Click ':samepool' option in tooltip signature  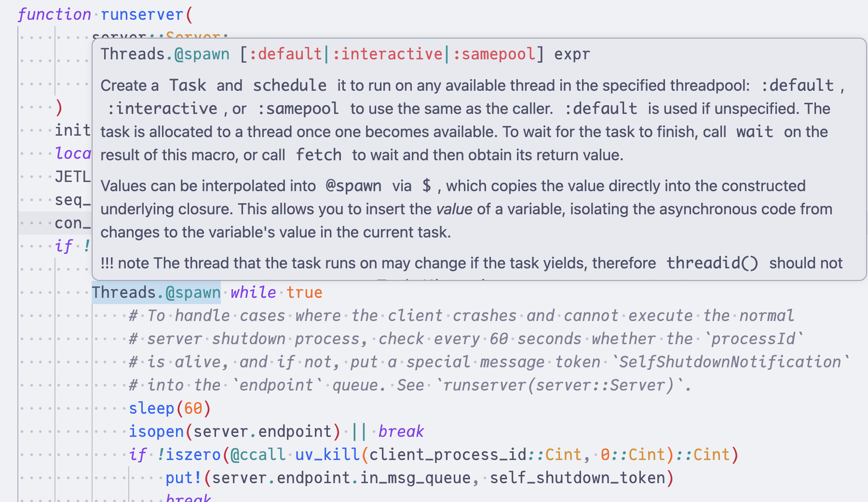(494, 54)
